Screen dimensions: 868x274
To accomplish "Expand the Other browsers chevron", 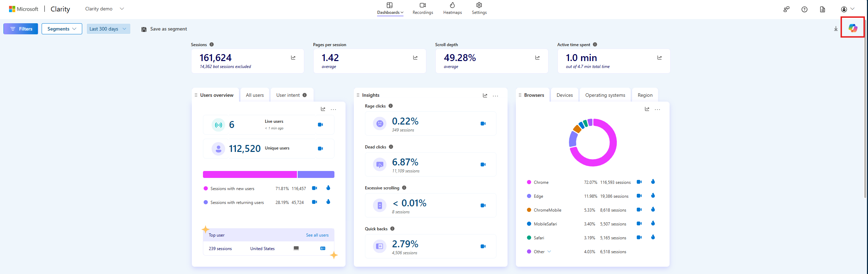I will pos(549,251).
